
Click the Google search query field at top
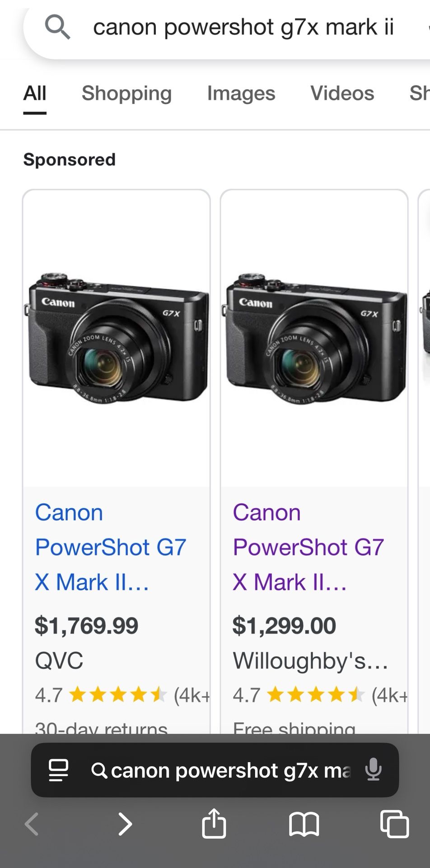click(x=243, y=27)
